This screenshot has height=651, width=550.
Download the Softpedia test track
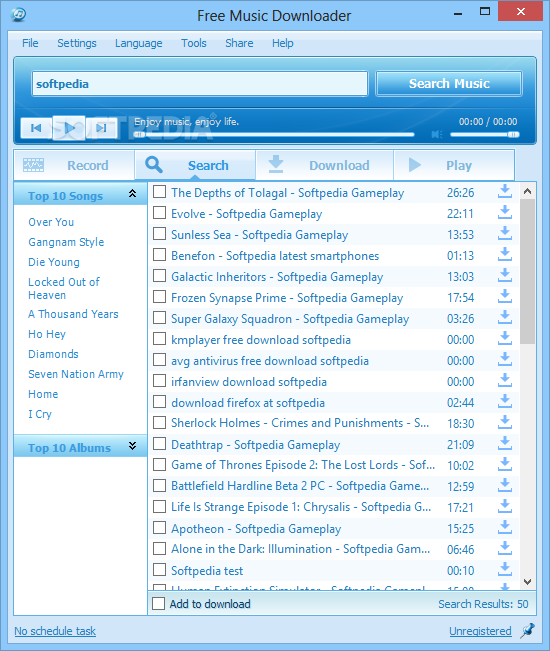pyautogui.click(x=505, y=570)
